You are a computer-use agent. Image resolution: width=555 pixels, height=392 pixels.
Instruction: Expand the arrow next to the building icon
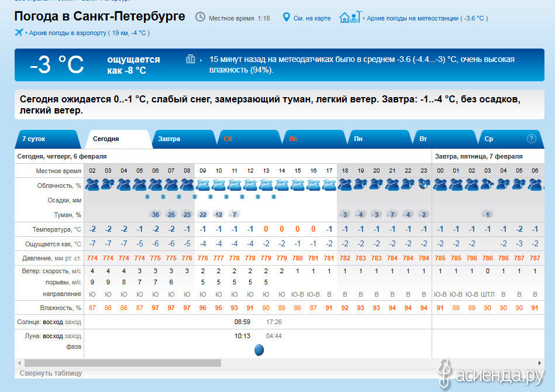[x=201, y=60]
